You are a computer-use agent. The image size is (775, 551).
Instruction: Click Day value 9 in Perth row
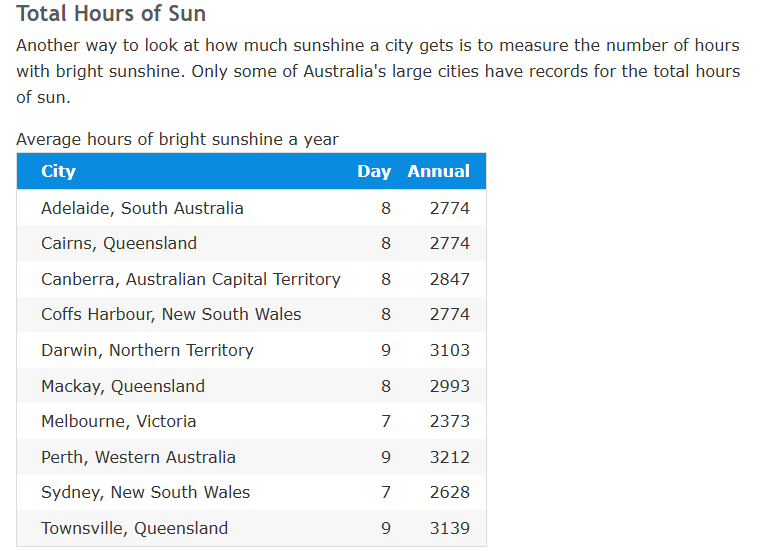(x=386, y=457)
